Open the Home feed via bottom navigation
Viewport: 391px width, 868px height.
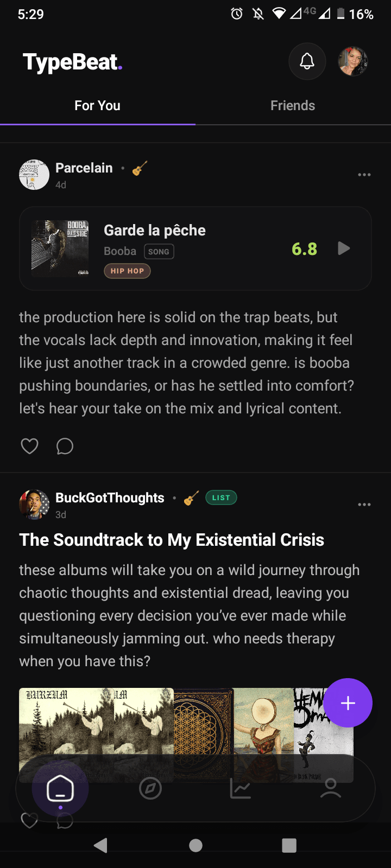click(61, 789)
